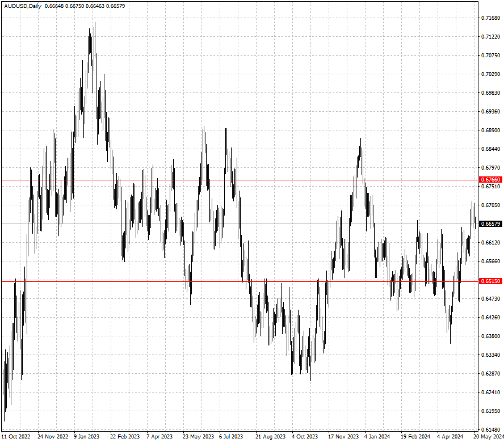The image size is (504, 443).
Task: Click the 0.66120 price axis value
Action: 490,243
